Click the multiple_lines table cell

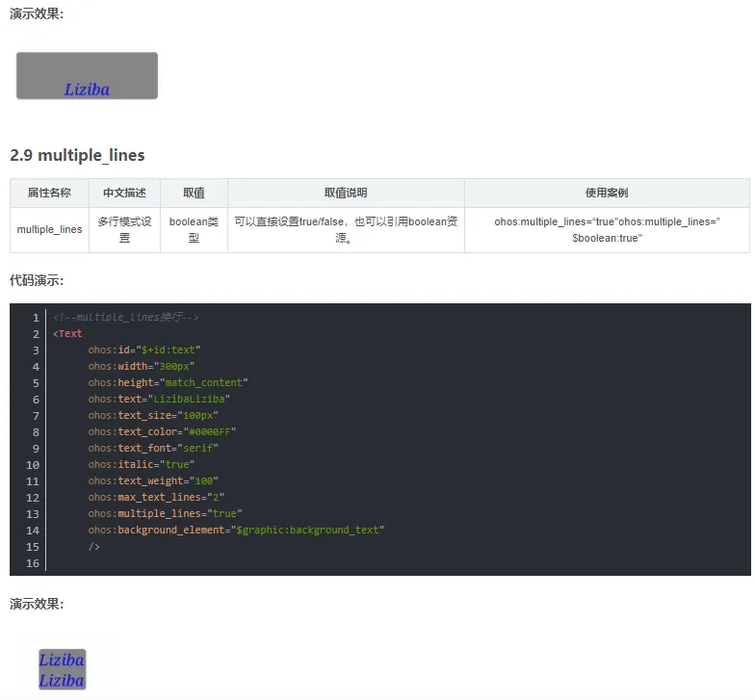pyautogui.click(x=49, y=229)
